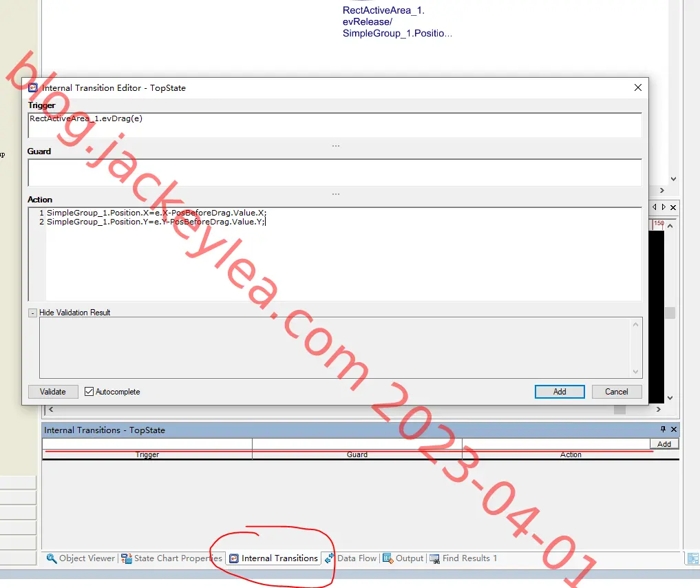
Task: Open the Output panel icon
Action: coord(388,558)
